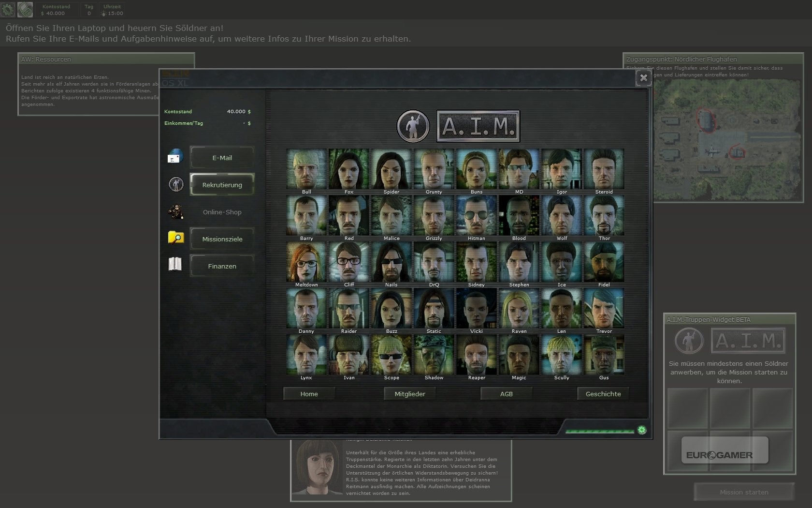Pick Grunty from the A.I.M. roster

[x=434, y=169]
